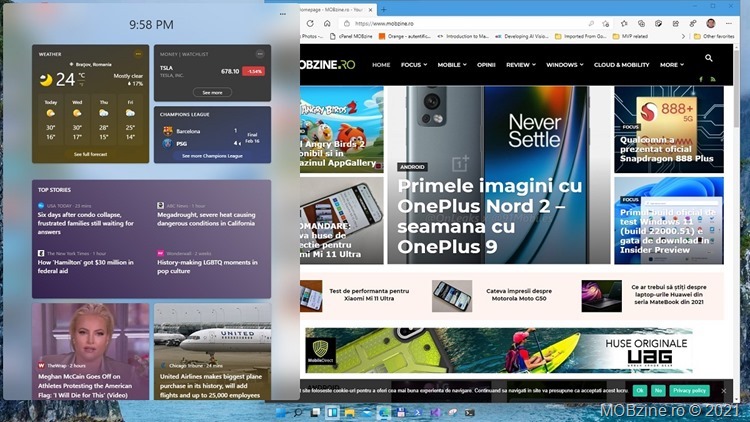Open MOBzine Facebook icon in header

[x=701, y=79]
